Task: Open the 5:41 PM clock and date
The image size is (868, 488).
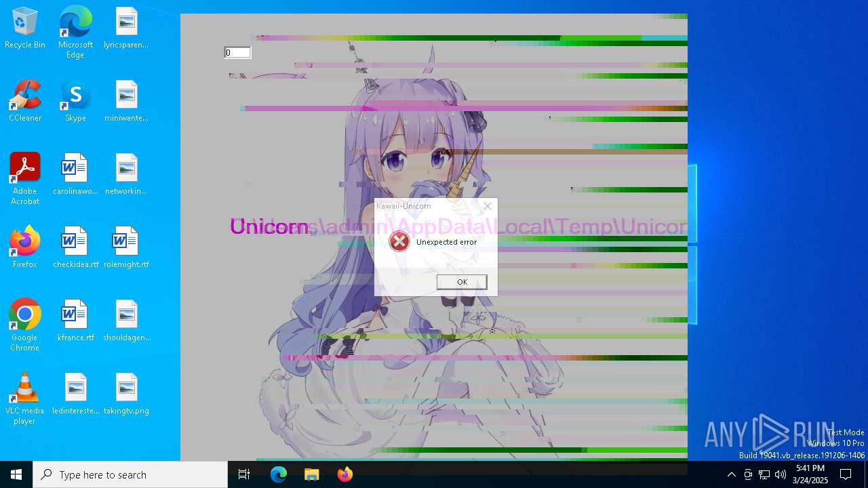Action: (x=810, y=474)
